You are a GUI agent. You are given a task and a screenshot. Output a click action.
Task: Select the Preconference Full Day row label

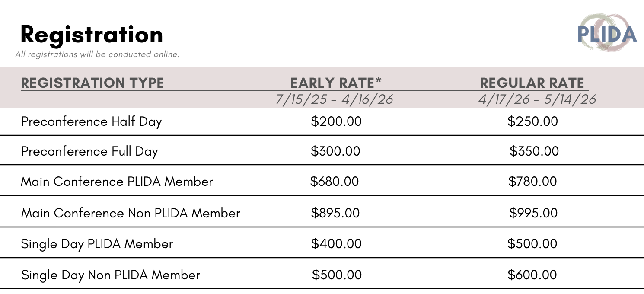click(x=89, y=152)
